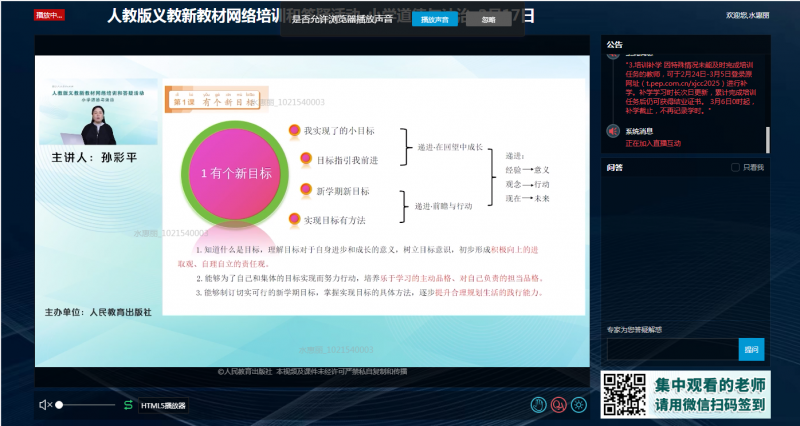800x426 pixels.
Task: Click the presenter video thumbnail
Action: [x=98, y=112]
